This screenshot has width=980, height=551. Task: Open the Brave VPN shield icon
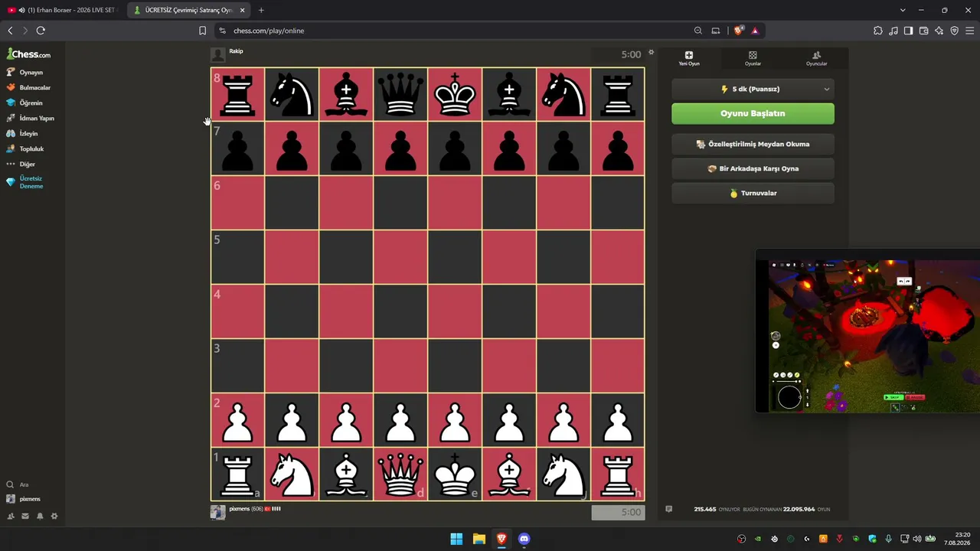[955, 31]
